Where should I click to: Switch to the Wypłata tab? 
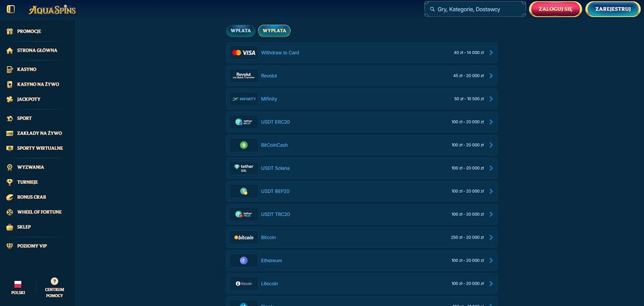pos(274,31)
